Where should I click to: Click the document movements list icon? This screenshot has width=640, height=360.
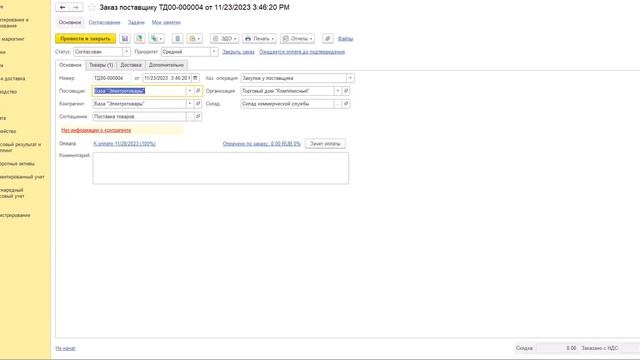coord(178,38)
